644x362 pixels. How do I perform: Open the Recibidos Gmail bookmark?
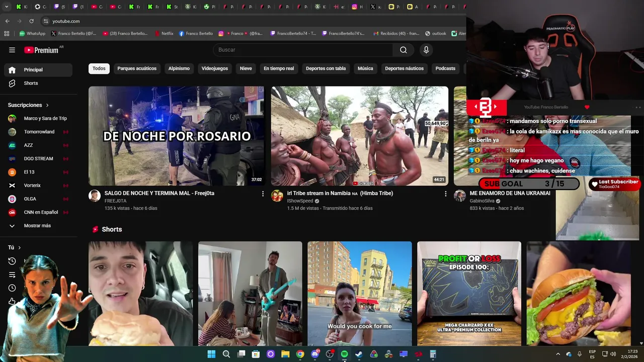click(x=396, y=34)
